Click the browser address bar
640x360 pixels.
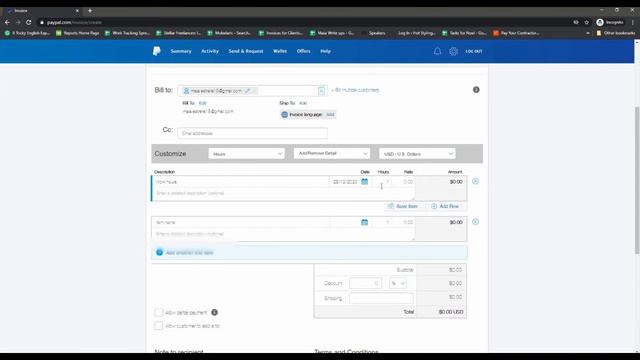[302, 22]
